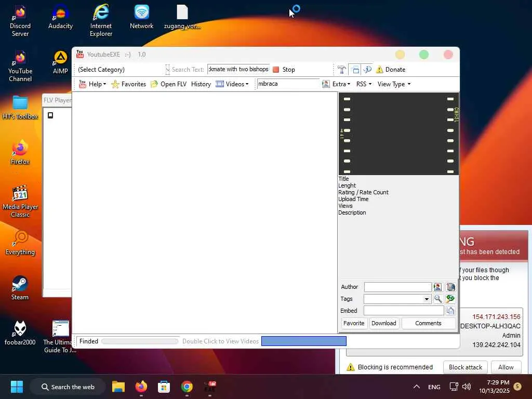Click the Stop label in the search bar
532x399 pixels.
(289, 70)
